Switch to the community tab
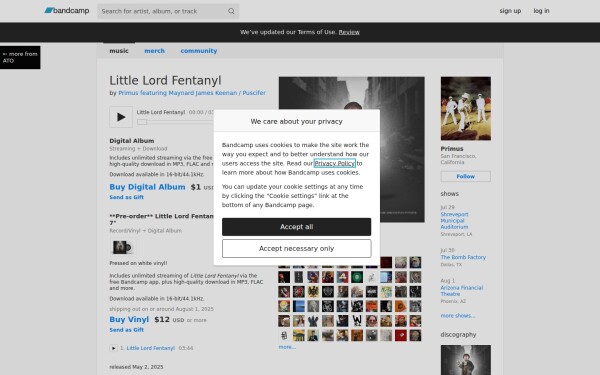This screenshot has width=600, height=375. [199, 51]
